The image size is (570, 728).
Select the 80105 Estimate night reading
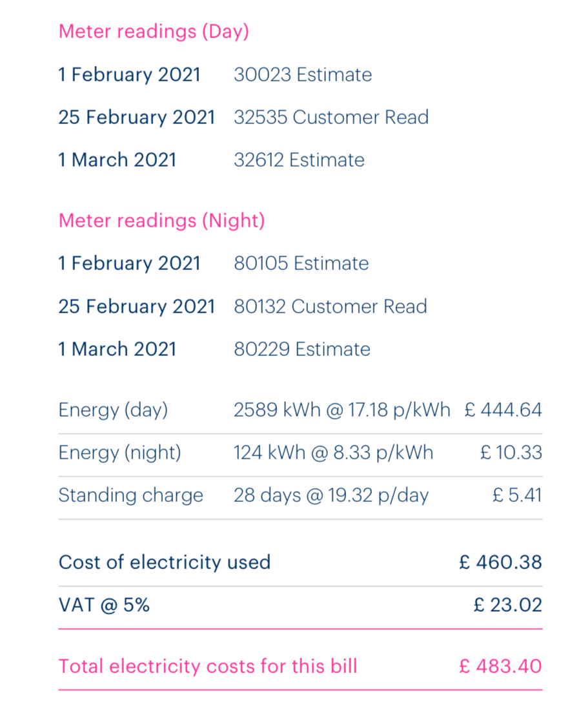(301, 264)
